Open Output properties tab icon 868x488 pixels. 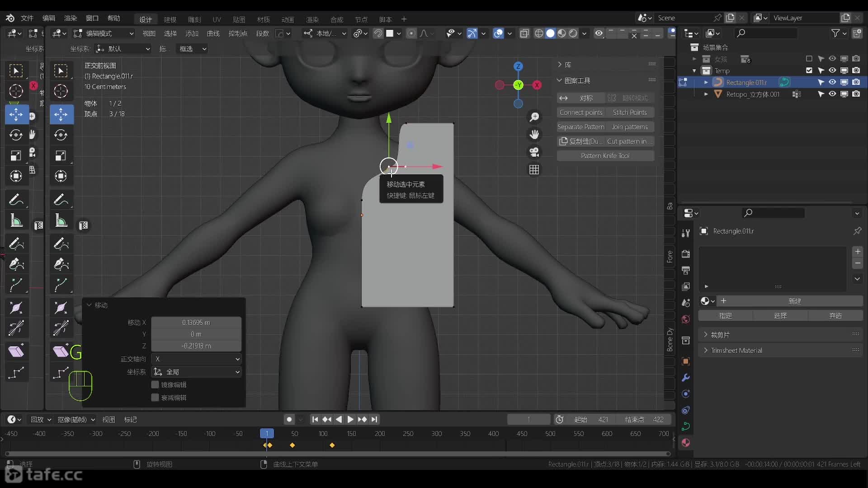pyautogui.click(x=686, y=270)
